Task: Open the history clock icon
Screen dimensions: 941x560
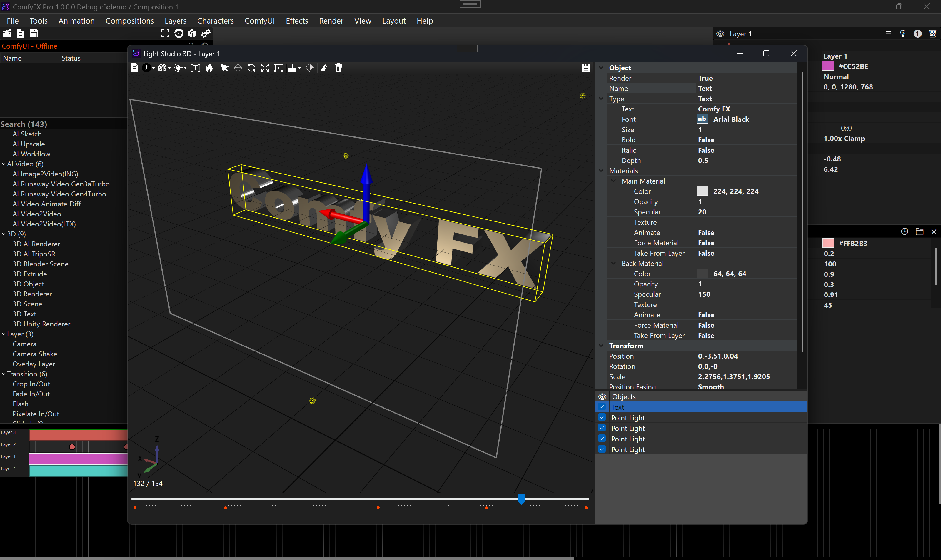Action: pyautogui.click(x=905, y=231)
